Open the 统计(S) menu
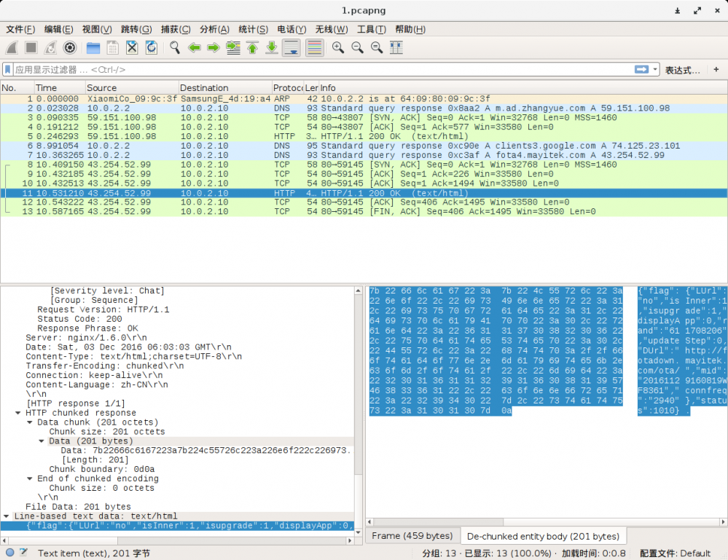This screenshot has height=560, width=728. 253,29
